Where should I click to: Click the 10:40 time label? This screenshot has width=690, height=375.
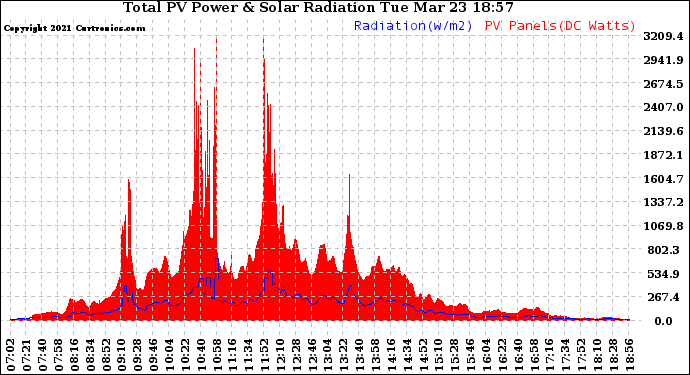click(202, 355)
